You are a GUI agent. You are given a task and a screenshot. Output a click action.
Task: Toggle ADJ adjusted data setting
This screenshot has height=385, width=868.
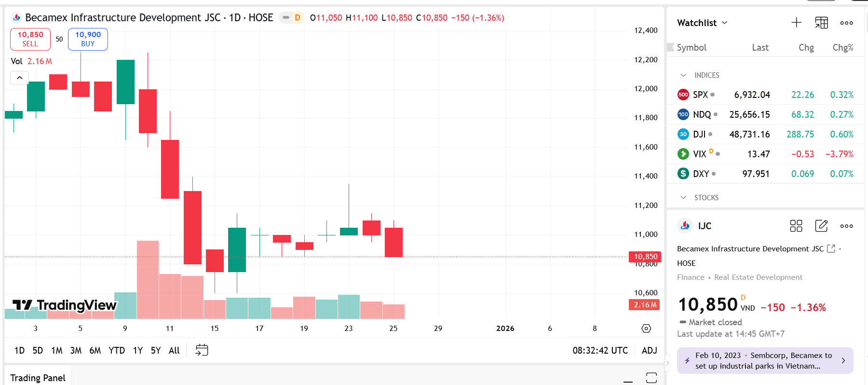(x=649, y=350)
